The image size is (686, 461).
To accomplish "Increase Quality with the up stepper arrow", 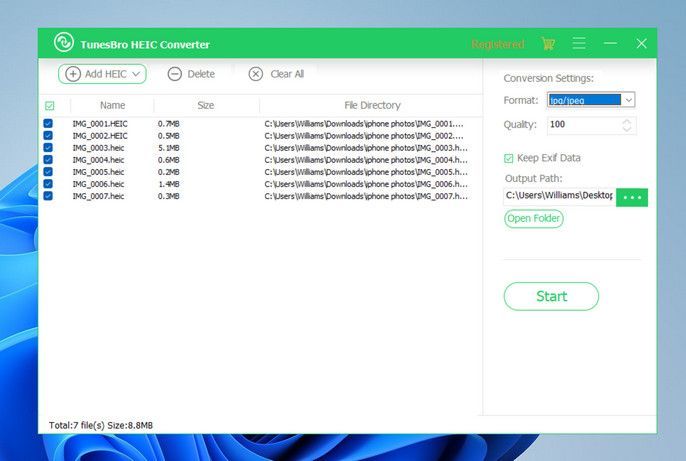I will click(x=627, y=122).
